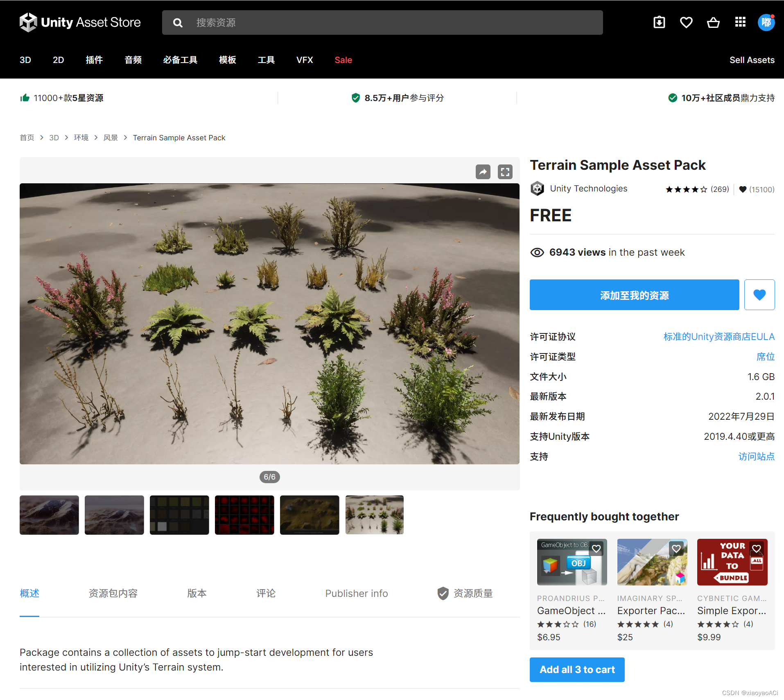Open the 模板 menu
This screenshot has width=784, height=700.
click(228, 60)
